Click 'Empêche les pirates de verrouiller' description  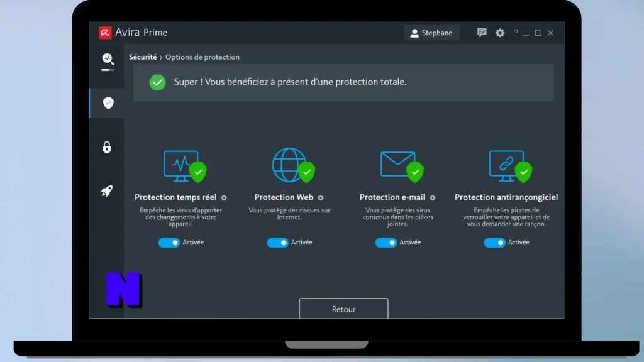pyautogui.click(x=506, y=217)
